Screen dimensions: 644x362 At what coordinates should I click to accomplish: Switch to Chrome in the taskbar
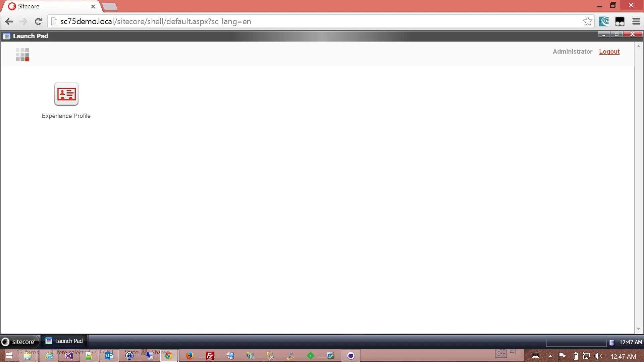point(169,356)
